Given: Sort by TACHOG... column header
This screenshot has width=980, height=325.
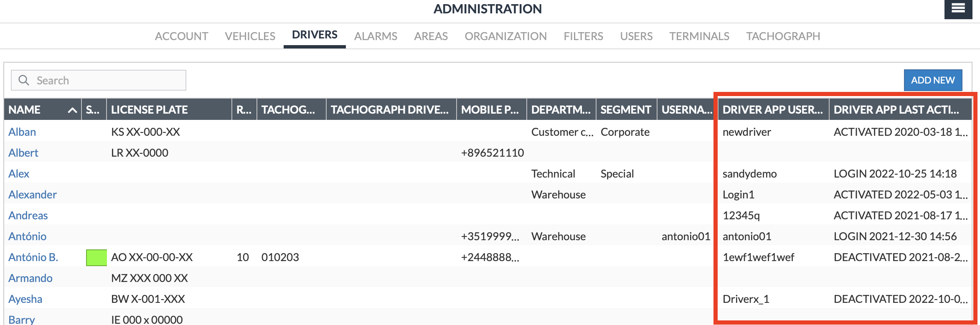Looking at the screenshot, I should coord(292,109).
